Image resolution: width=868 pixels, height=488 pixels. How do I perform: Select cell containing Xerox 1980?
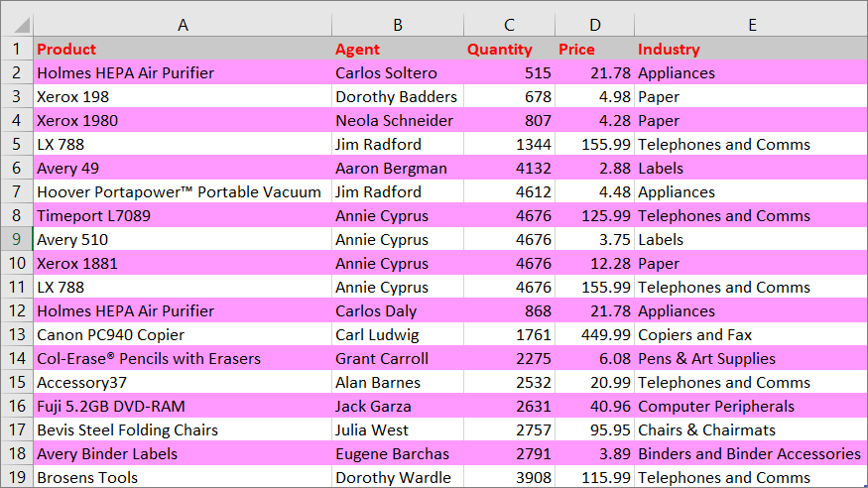pyautogui.click(x=183, y=120)
